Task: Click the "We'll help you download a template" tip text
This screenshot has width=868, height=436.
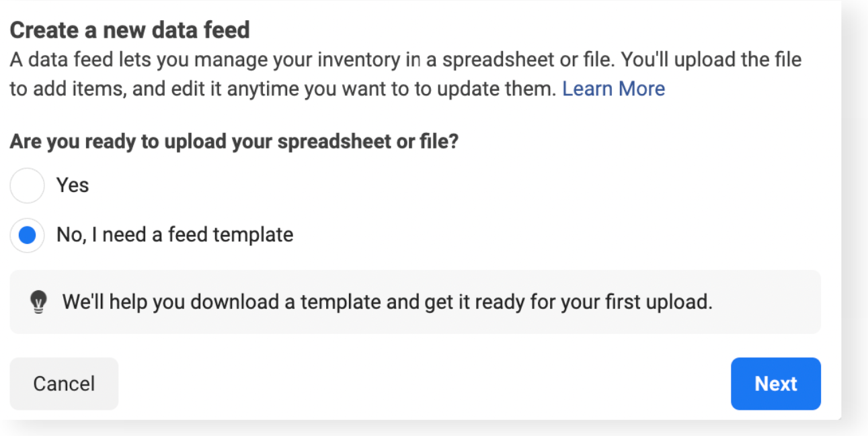Action: 387,302
